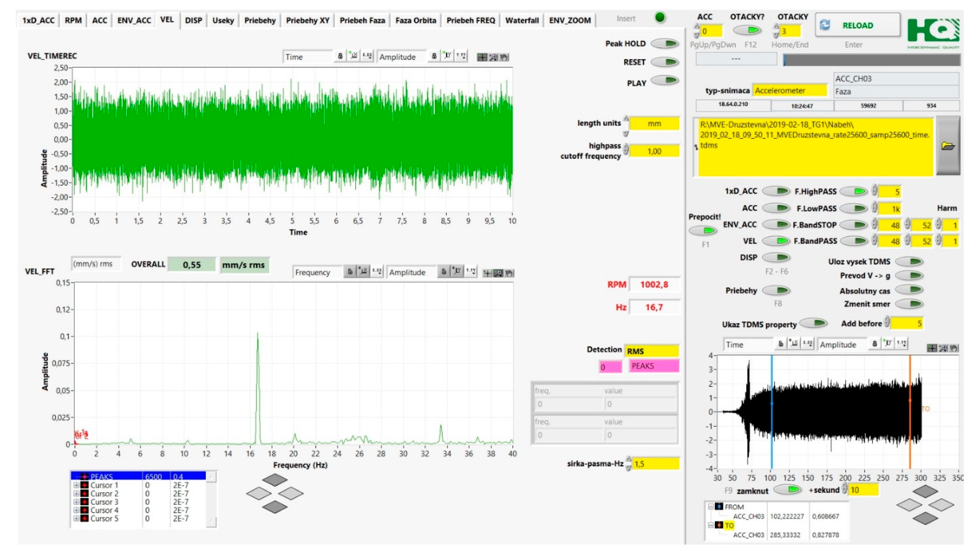
Task: Select the pan hand tool of VEL_TIMEREC graph
Action: 504,57
